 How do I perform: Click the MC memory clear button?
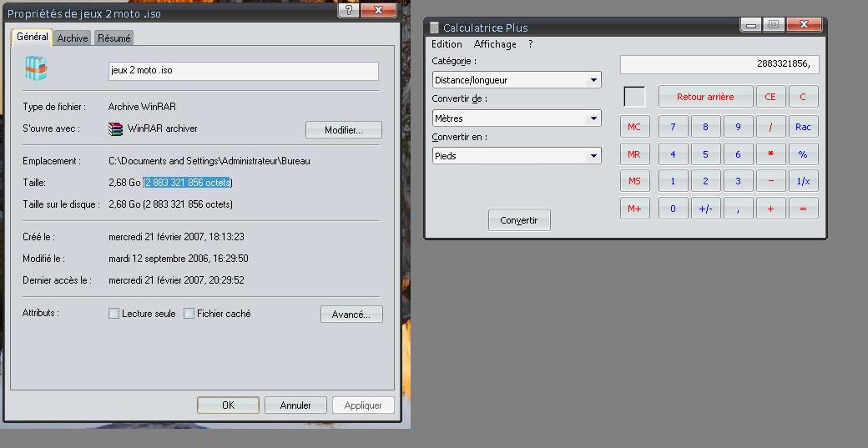pyautogui.click(x=634, y=127)
